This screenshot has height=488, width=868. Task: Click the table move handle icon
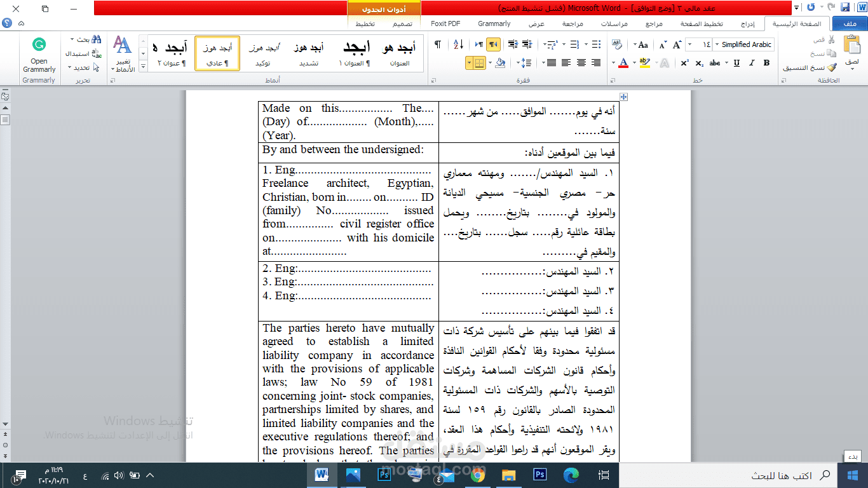tap(623, 97)
